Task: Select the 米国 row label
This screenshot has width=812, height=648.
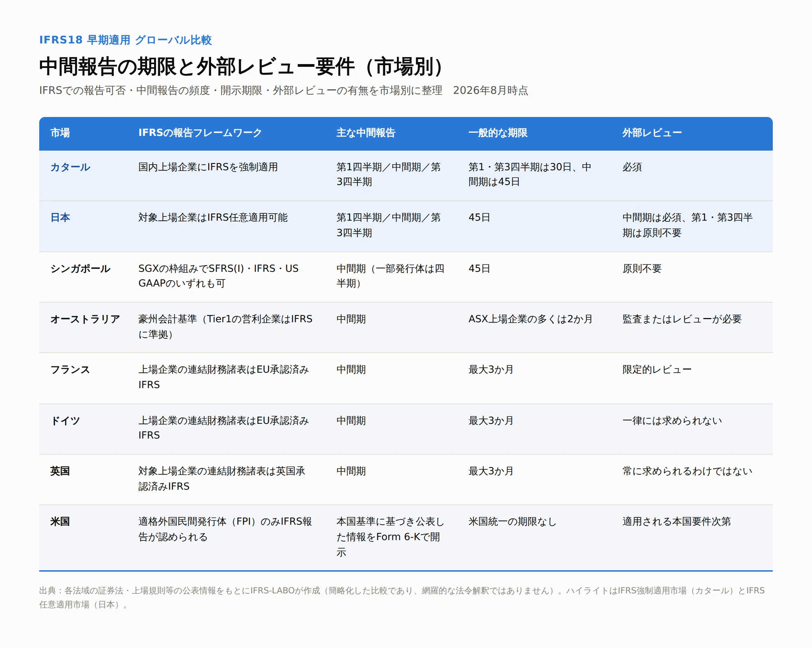Action: click(x=60, y=521)
